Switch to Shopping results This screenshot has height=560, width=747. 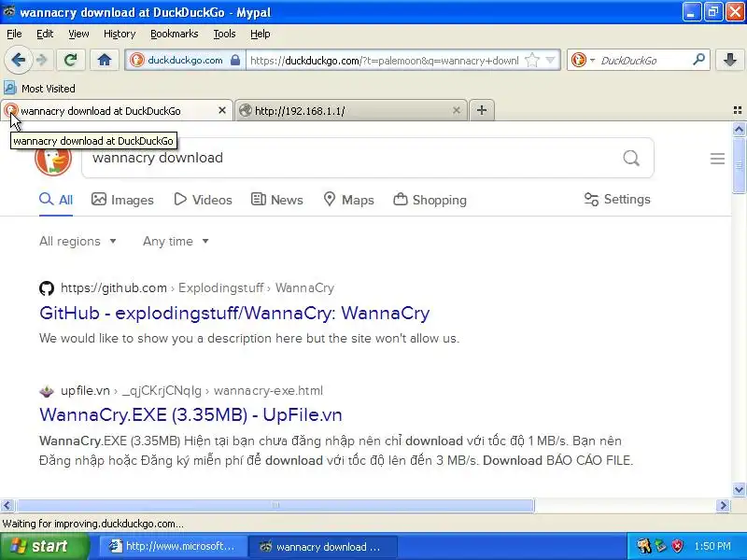[x=430, y=200]
